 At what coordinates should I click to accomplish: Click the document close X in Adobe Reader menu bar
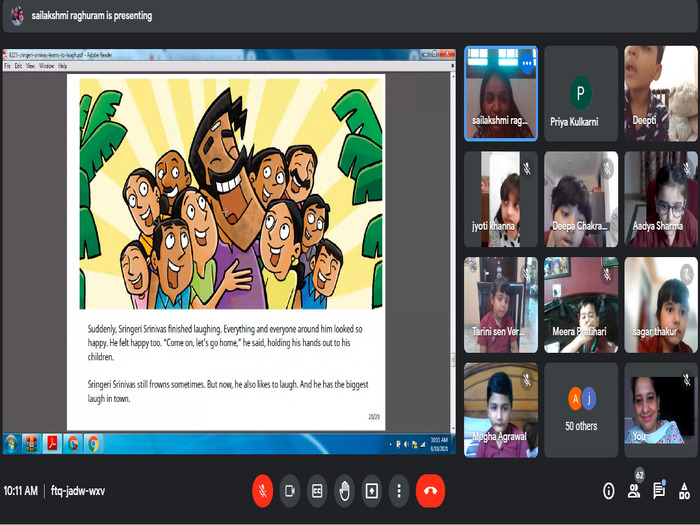pos(452,66)
